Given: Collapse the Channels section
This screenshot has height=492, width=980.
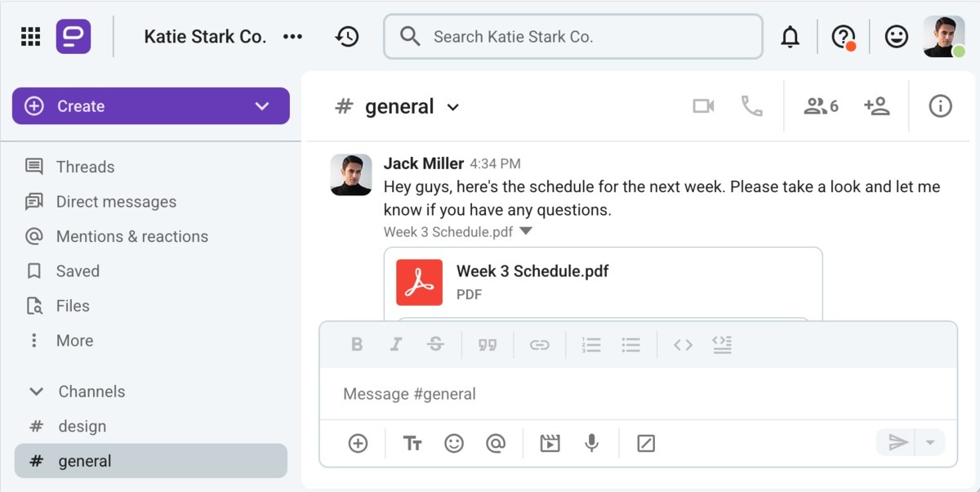Looking at the screenshot, I should click(x=36, y=391).
